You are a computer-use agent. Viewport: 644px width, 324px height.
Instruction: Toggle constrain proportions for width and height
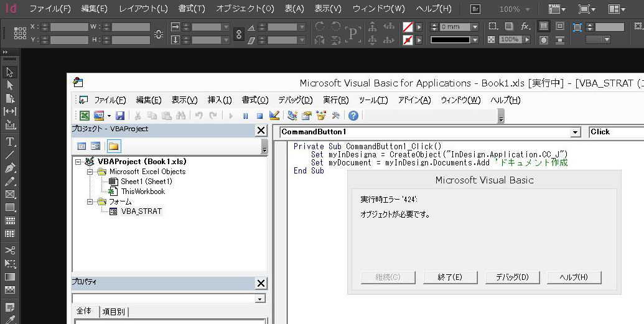(x=159, y=34)
